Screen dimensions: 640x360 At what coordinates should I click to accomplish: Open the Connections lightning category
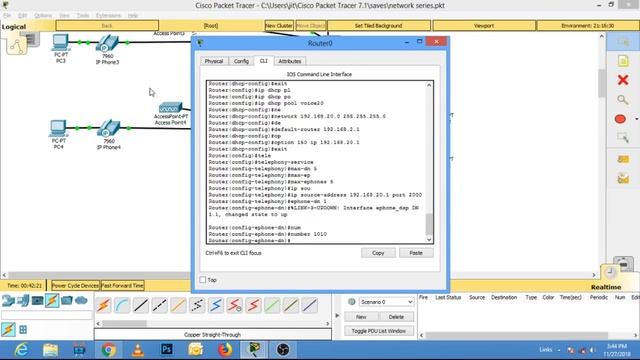click(52, 301)
